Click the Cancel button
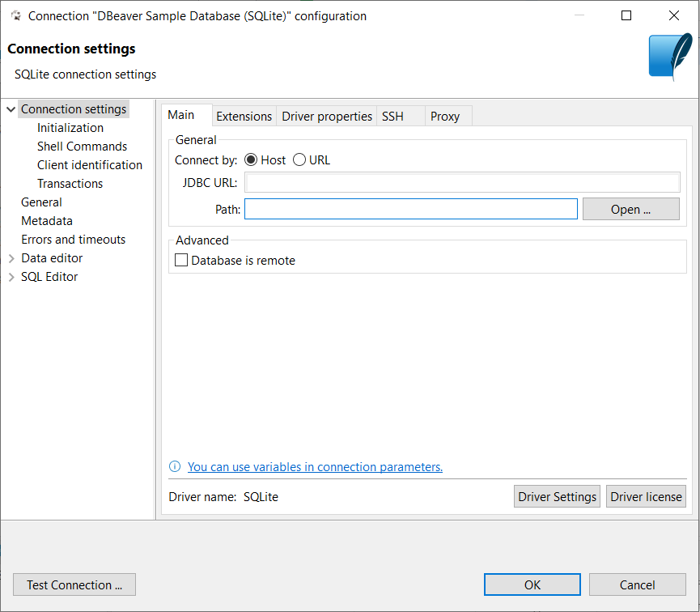The height and width of the screenshot is (612, 700). pyautogui.click(x=637, y=584)
